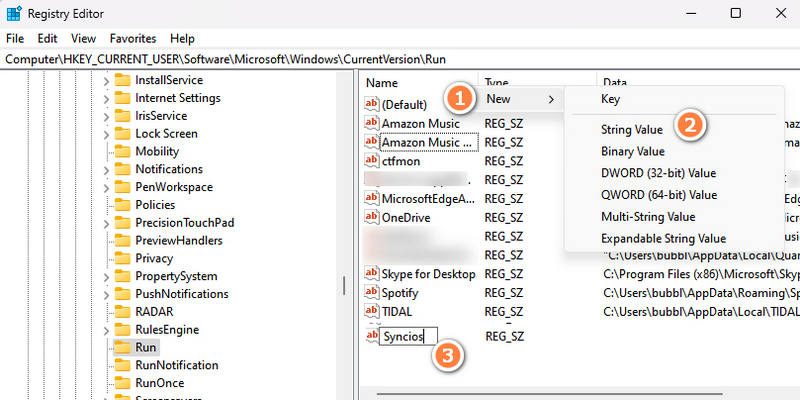The image size is (800, 400).
Task: Click the Registry Editor app icon in title bar
Action: (14, 13)
